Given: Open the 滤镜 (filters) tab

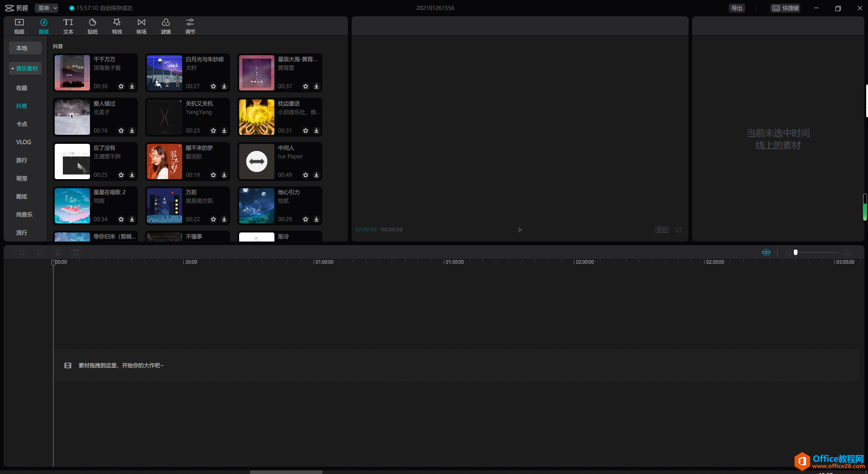Looking at the screenshot, I should point(165,26).
